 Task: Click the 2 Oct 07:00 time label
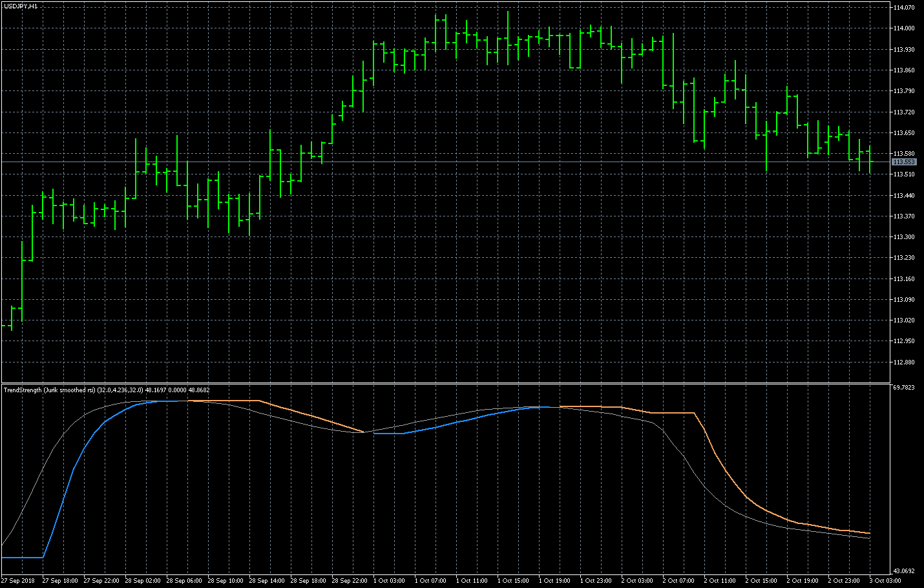click(678, 581)
